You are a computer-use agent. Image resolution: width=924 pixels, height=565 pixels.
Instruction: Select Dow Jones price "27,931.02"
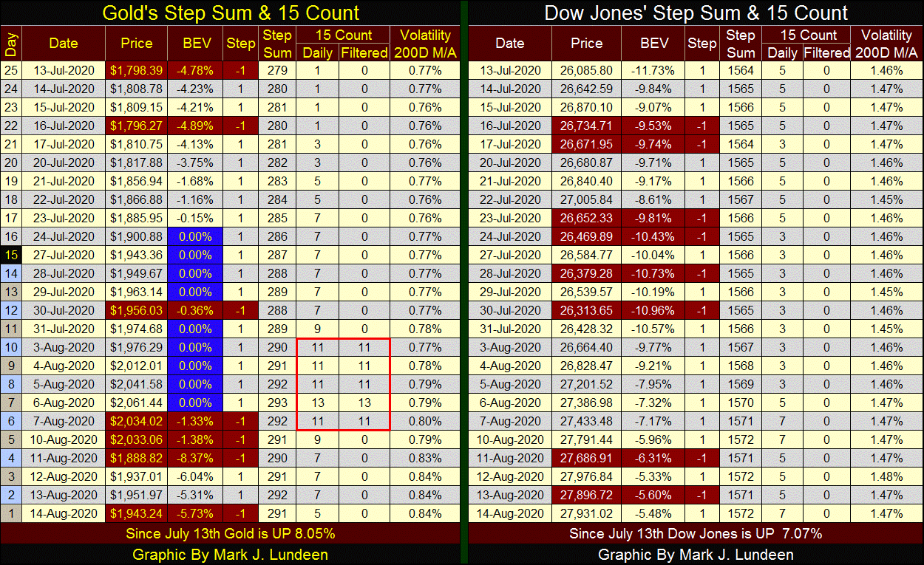587,513
